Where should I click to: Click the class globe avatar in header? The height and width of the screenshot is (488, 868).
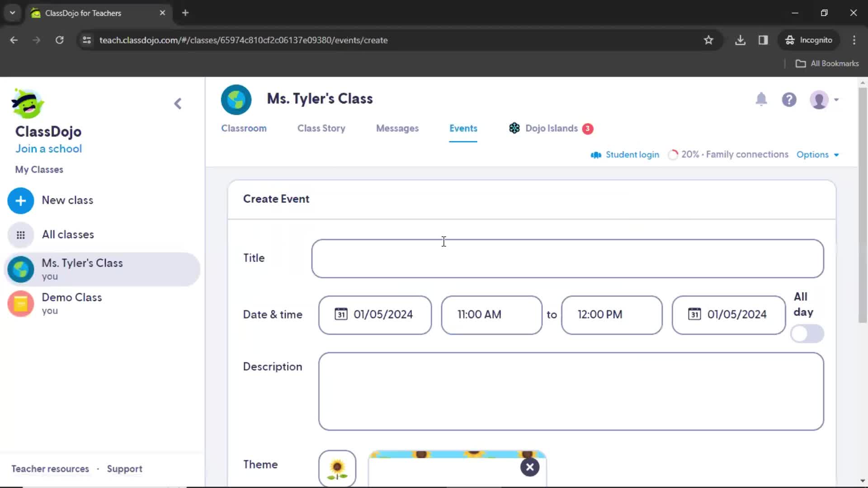click(x=236, y=99)
